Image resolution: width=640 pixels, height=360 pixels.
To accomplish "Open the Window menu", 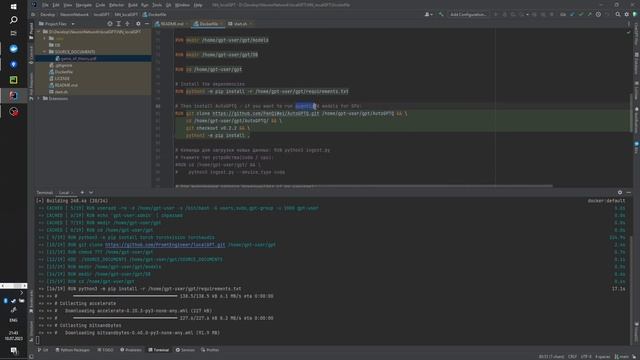I will (x=182, y=5).
